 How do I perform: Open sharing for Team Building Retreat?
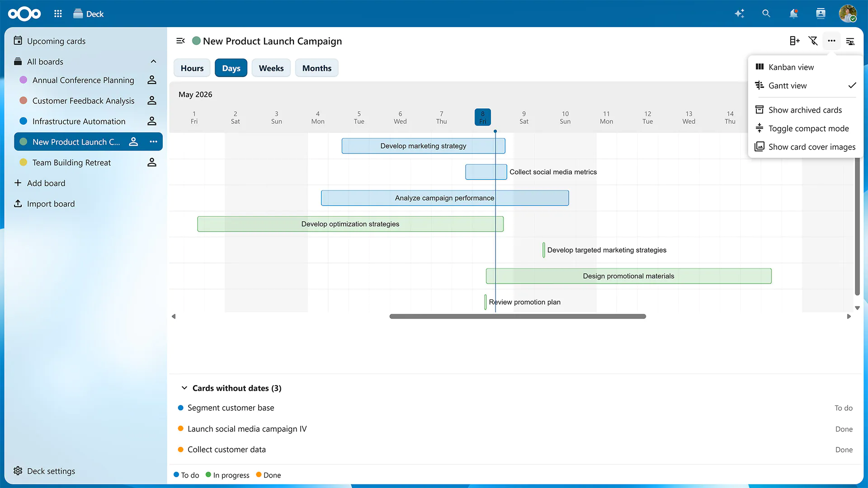pos(152,162)
